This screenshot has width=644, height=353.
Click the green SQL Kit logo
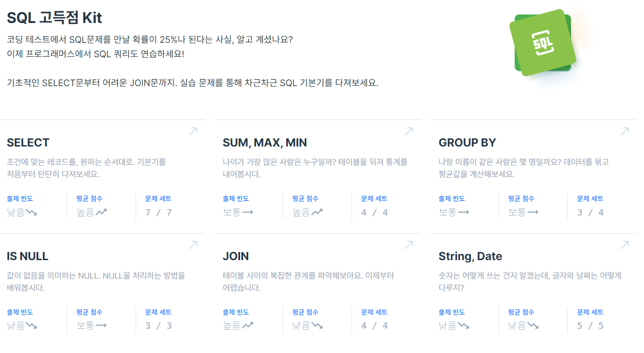542,43
